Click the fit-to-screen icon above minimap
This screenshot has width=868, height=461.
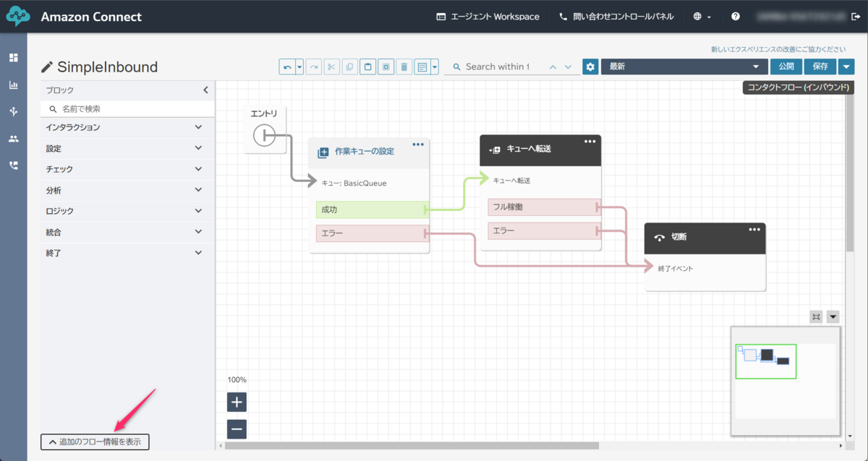pyautogui.click(x=816, y=316)
